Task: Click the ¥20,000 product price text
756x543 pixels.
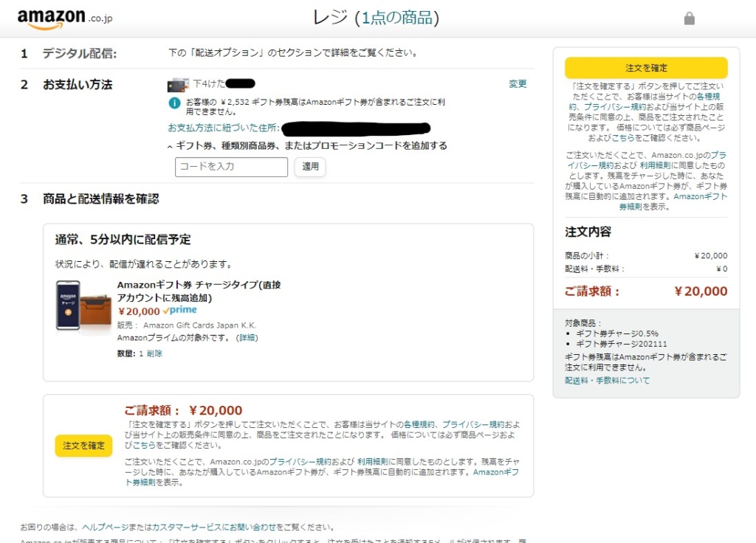Action: coord(139,311)
